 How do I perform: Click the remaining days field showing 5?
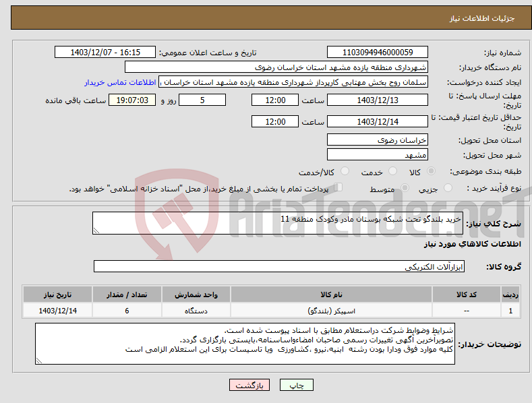[x=202, y=100]
